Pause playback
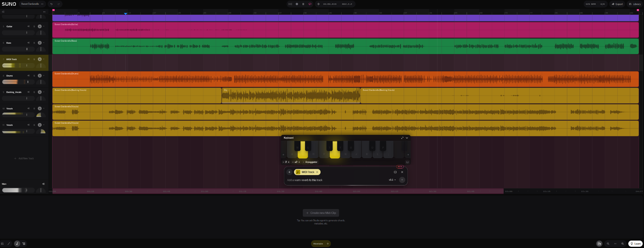Image resolution: width=644 pixels, height=248 pixels. click(303, 4)
